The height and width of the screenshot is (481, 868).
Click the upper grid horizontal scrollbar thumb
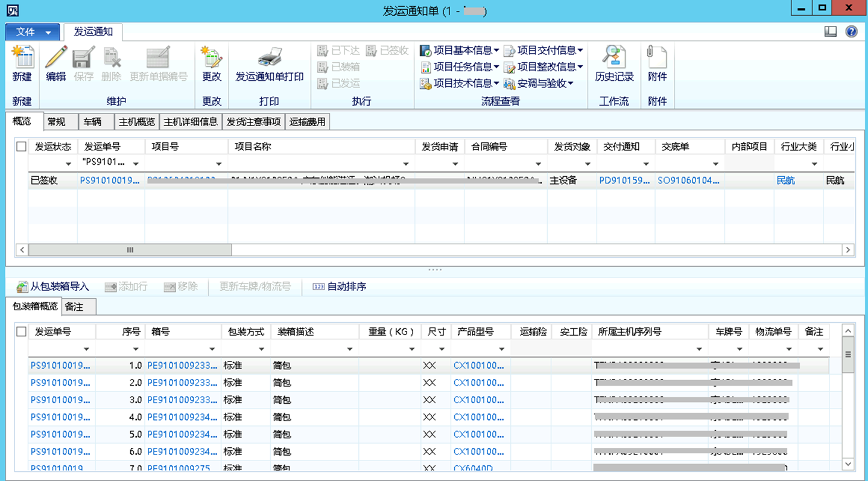click(x=130, y=250)
